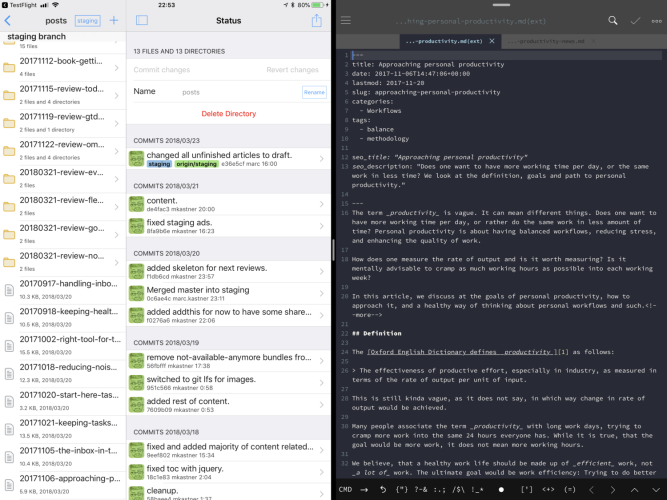Tap the back arrow in posts header
Viewport: 667px width, 500px height.
tap(9, 20)
